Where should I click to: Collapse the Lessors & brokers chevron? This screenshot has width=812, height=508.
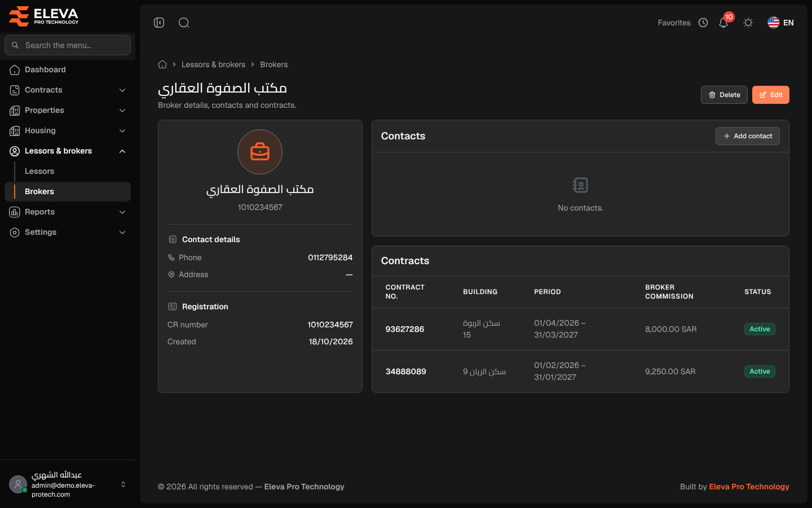122,151
